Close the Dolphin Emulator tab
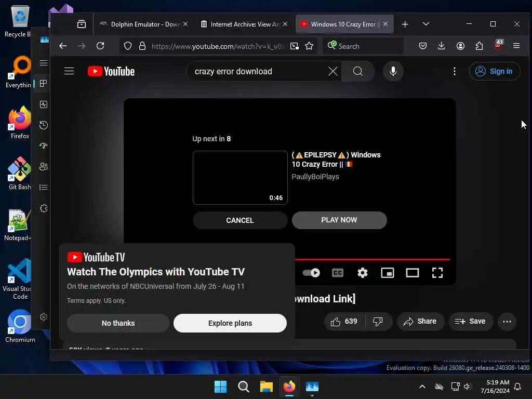 185,24
